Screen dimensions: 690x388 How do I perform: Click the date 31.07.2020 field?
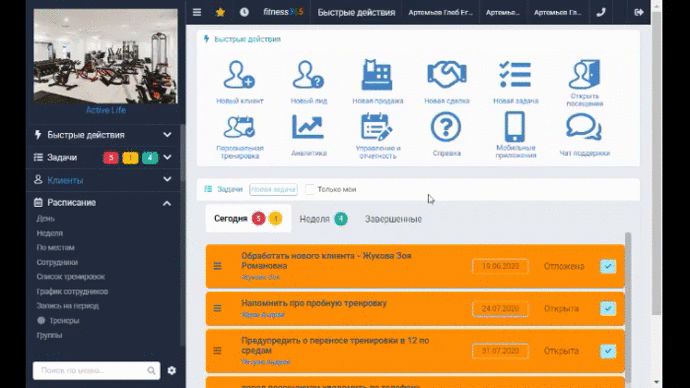[x=500, y=351]
